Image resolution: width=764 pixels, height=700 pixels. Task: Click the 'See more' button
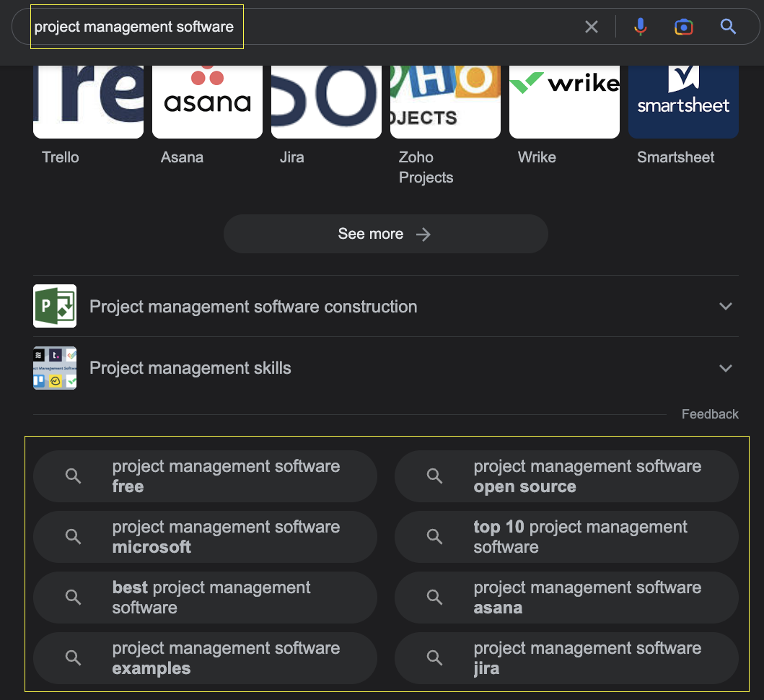click(x=385, y=233)
